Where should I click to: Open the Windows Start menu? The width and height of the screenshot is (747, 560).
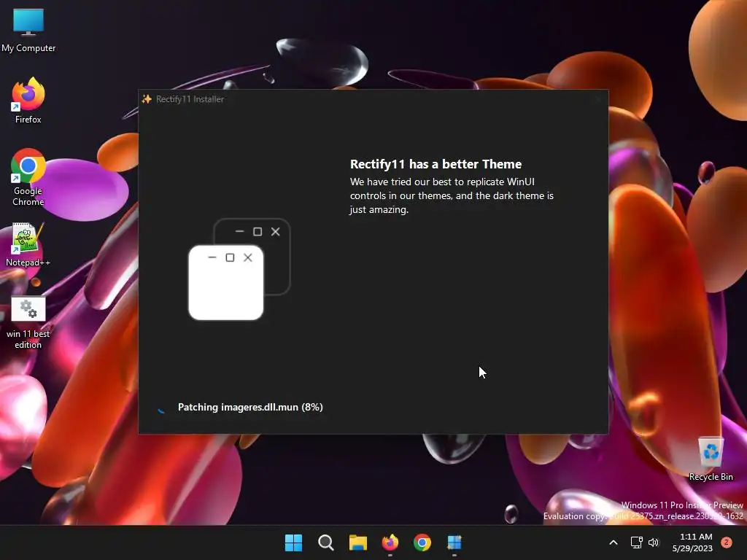tap(293, 542)
